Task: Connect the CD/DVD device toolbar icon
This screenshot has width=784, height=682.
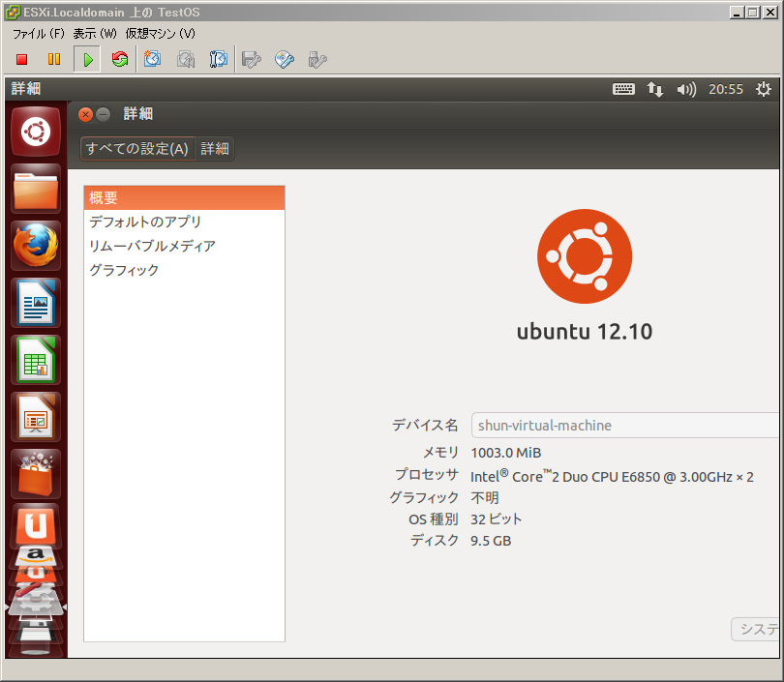Action: click(284, 59)
